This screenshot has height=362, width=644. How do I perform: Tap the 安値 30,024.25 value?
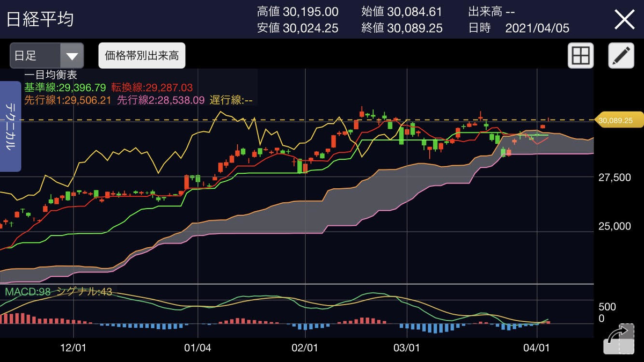[x=298, y=28]
